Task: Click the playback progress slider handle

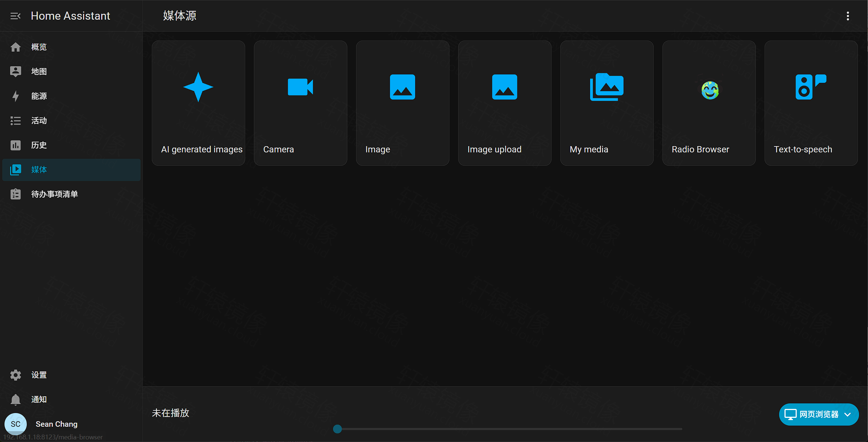Action: [x=337, y=429]
